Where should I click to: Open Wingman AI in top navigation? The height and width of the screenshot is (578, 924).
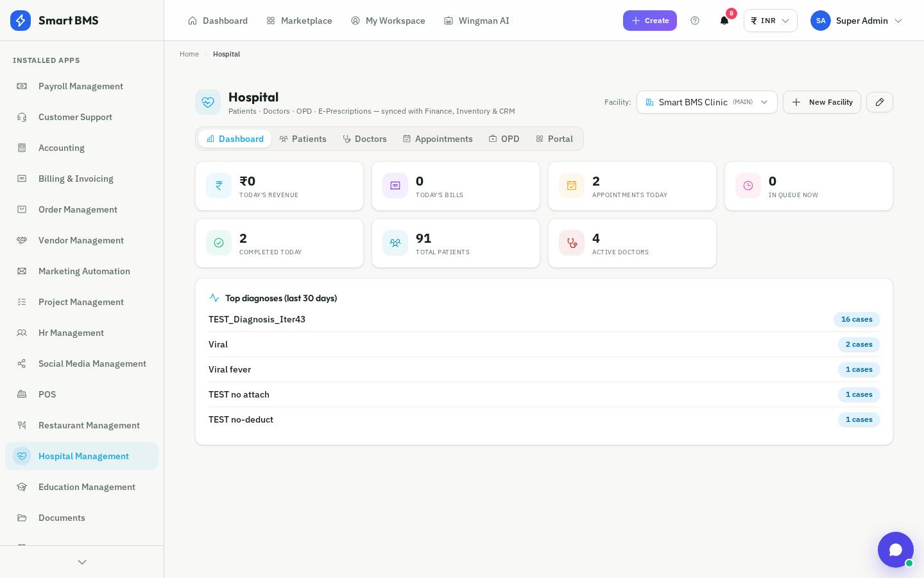click(x=477, y=21)
